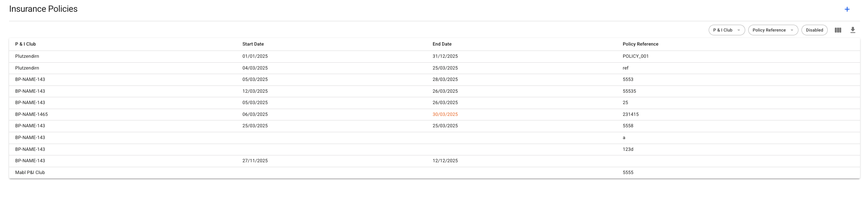Open the BP-NAME-1465 row
This screenshot has height=201, width=868.
pos(32,114)
